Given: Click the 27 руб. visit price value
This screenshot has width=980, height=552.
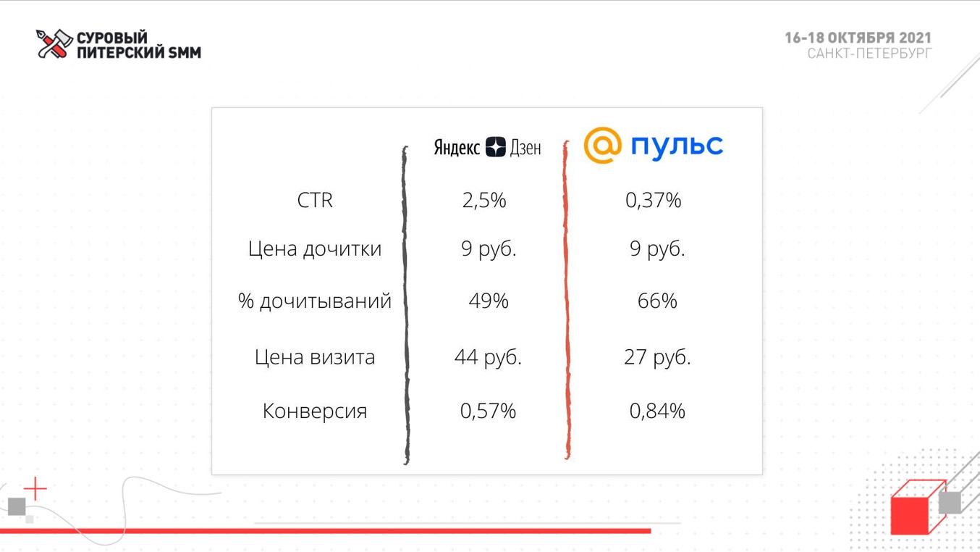Looking at the screenshot, I should coord(657,357).
